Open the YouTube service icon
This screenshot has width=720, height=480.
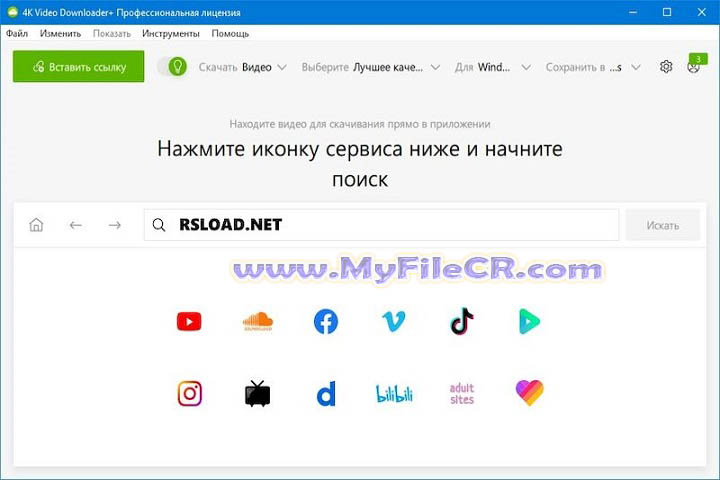coord(189,322)
